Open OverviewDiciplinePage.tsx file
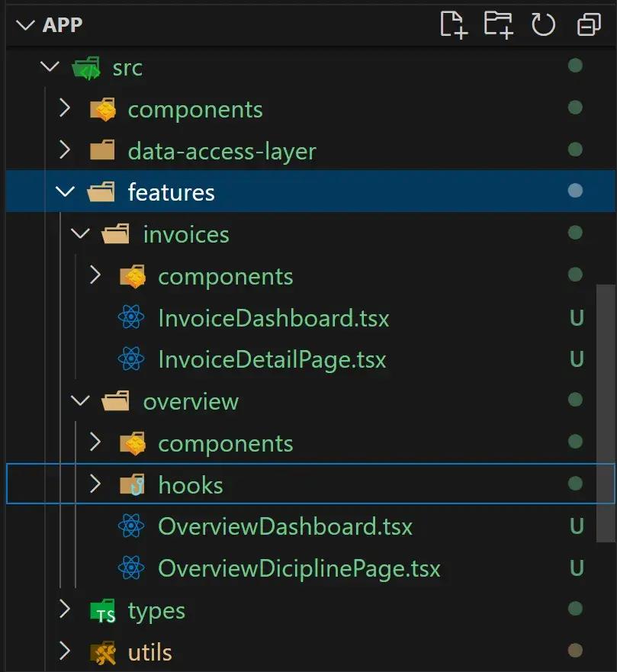This screenshot has height=672, width=617. coord(299,568)
